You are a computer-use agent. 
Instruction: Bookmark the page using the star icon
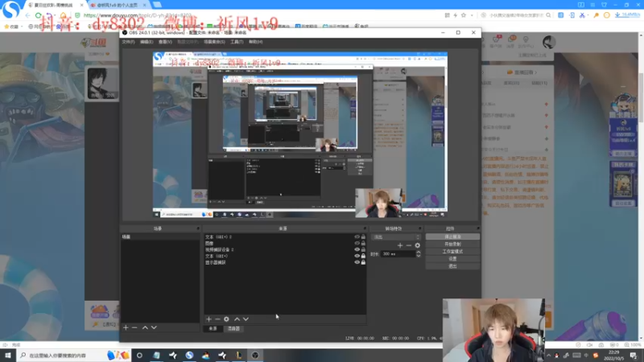tap(464, 15)
